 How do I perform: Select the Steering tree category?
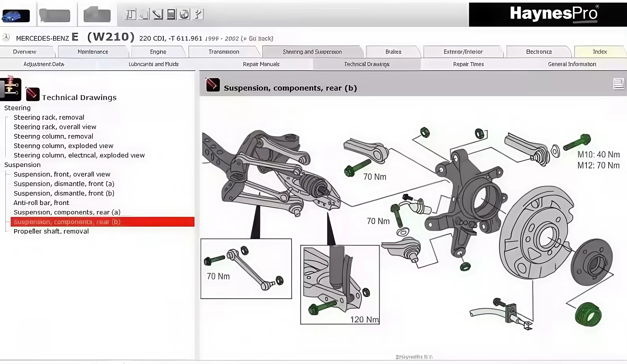click(17, 108)
